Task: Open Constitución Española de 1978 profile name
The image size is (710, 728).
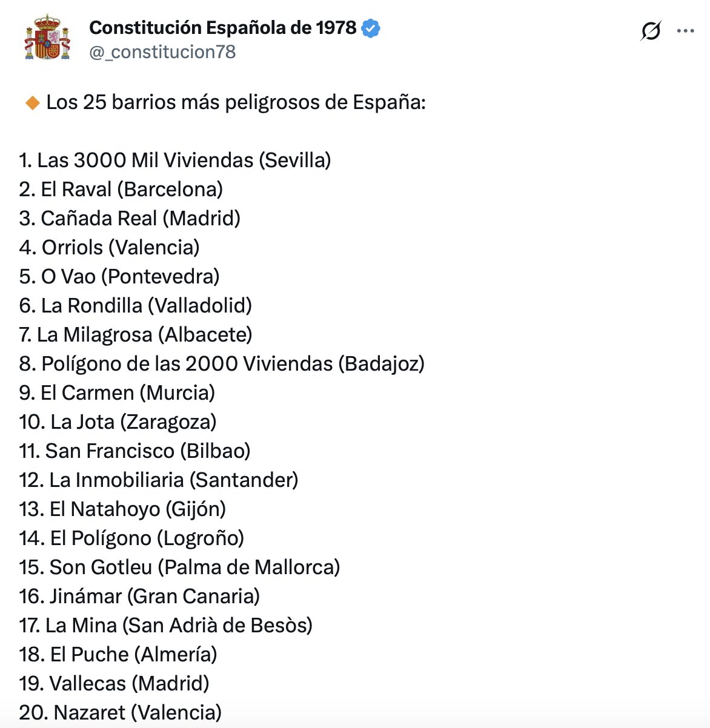Action: pos(222,28)
